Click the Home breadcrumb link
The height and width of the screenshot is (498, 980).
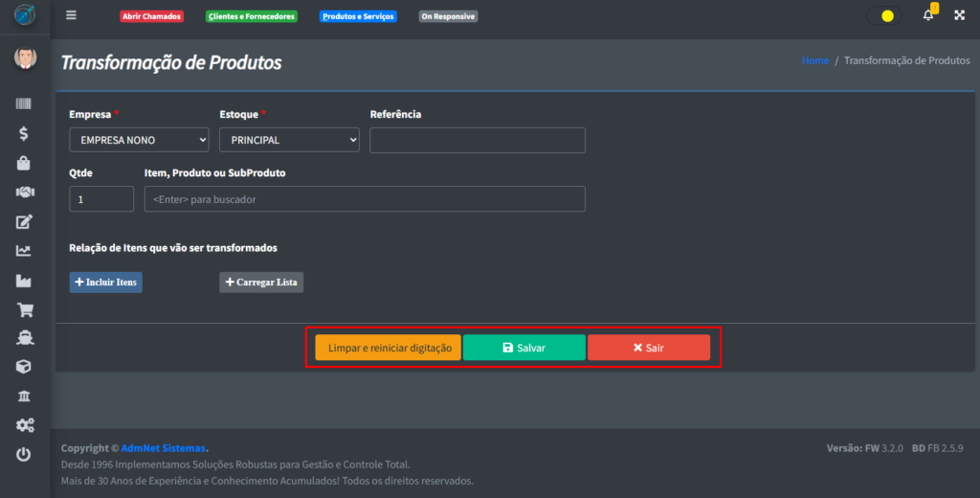(815, 60)
